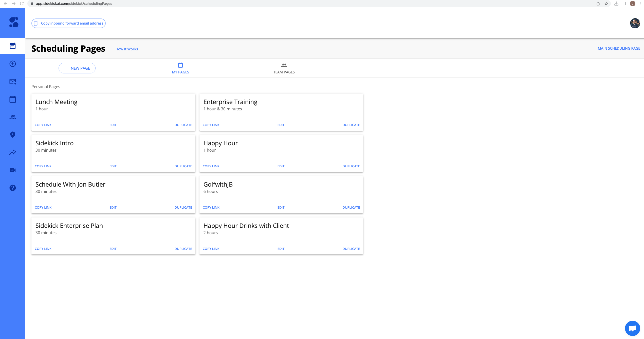This screenshot has width=644, height=339.
Task: Edit the Happy Hour page
Action: 281,166
